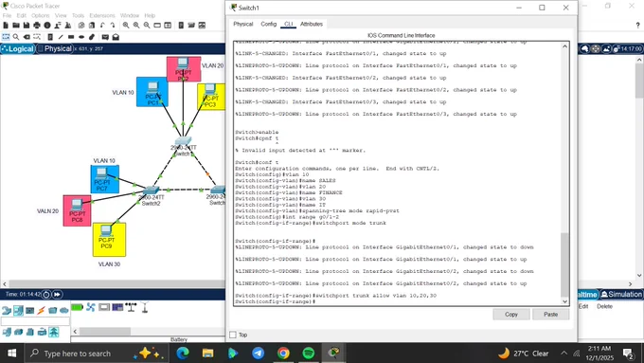Click the Fast Forward Time icon

point(57,295)
